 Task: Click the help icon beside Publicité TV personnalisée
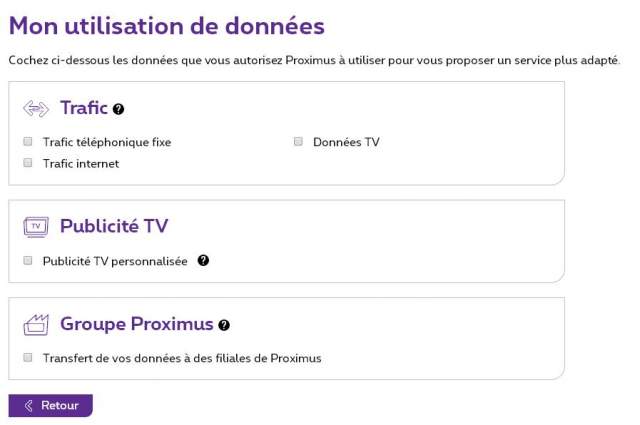tap(203, 261)
